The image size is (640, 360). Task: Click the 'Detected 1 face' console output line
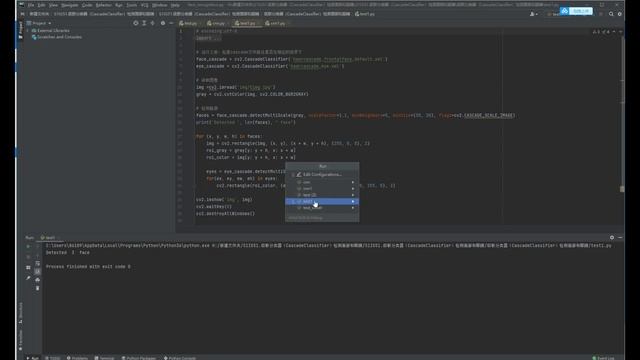[x=68, y=253]
